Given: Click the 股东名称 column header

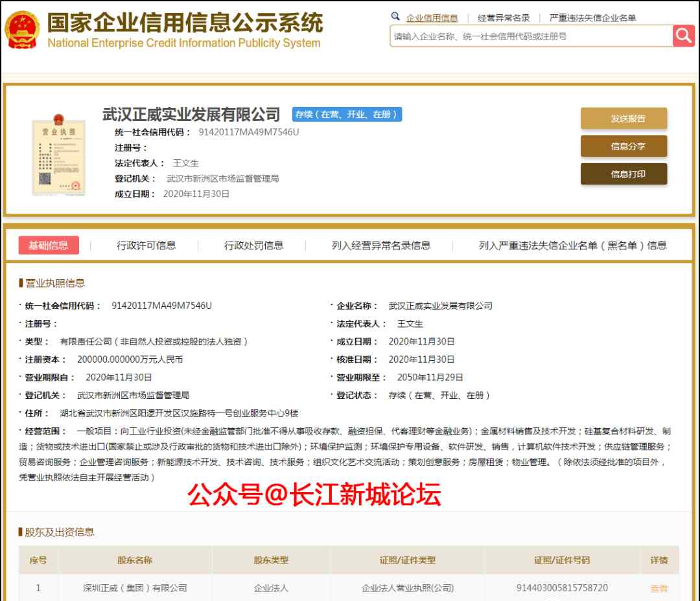Looking at the screenshot, I should pos(135,560).
